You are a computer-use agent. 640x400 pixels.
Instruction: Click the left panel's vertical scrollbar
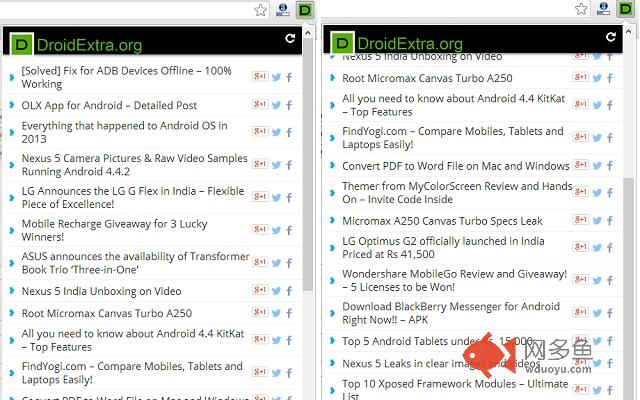coord(307,200)
